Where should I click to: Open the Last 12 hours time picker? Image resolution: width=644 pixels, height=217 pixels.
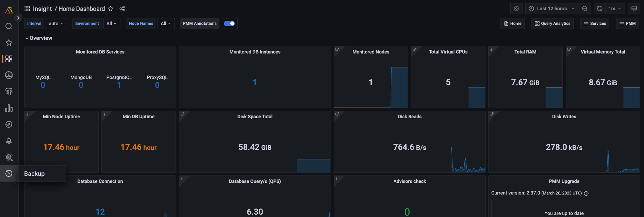(552, 9)
